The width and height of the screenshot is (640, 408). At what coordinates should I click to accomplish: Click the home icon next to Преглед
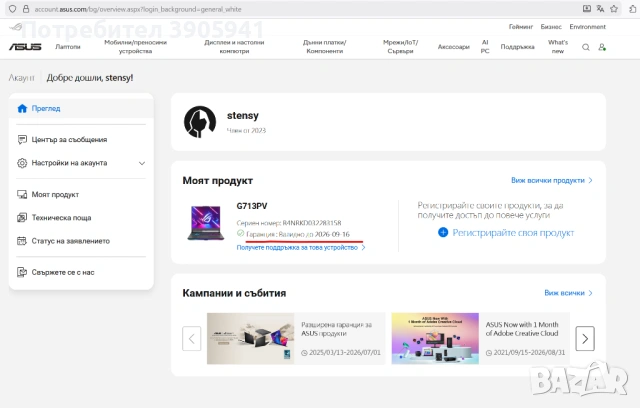[x=23, y=108]
